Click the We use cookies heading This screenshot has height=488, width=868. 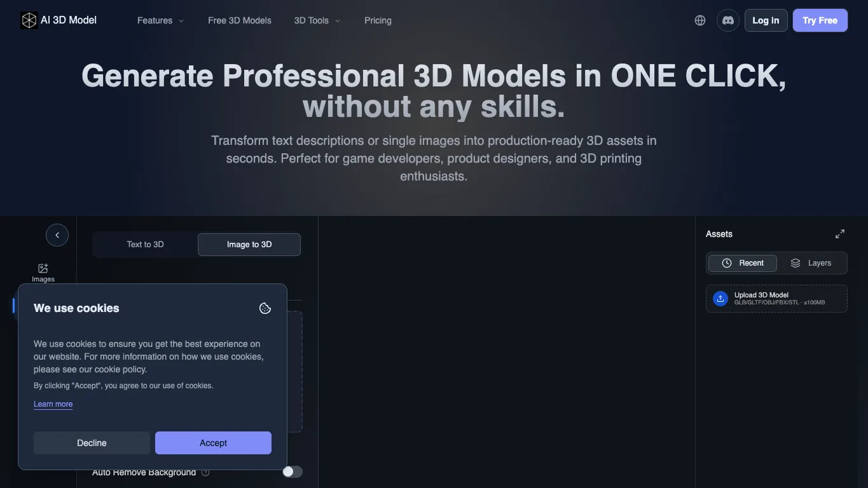pyautogui.click(x=76, y=308)
